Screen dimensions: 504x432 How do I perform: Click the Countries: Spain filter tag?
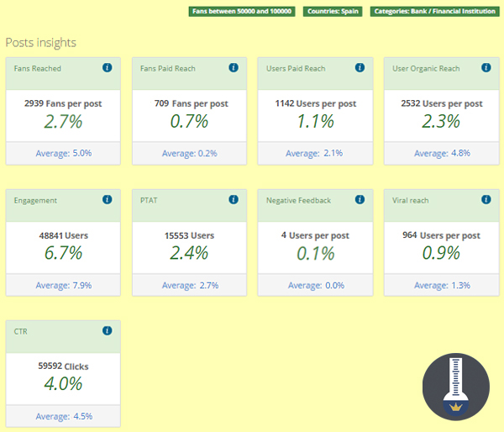[334, 12]
